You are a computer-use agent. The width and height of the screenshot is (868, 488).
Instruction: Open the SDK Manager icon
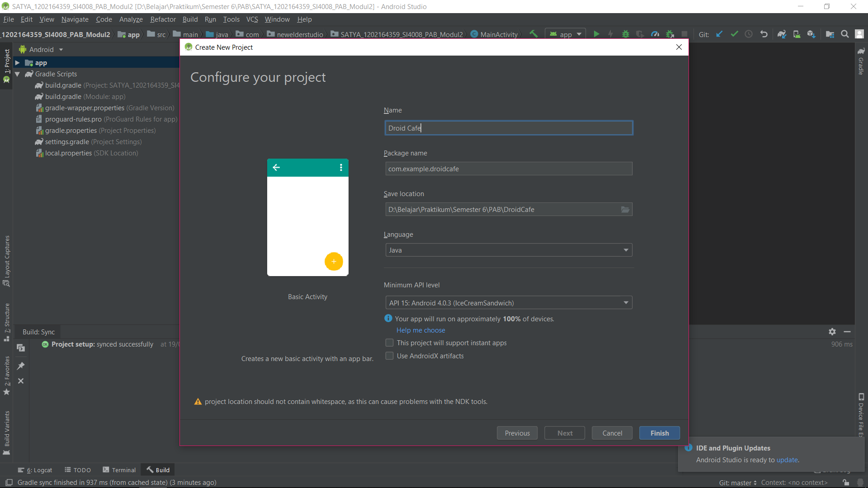coord(811,34)
